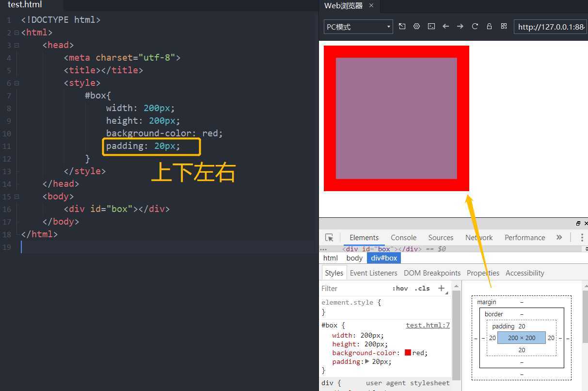Click the undock devtools window icon
588x391 pixels.
point(578,224)
